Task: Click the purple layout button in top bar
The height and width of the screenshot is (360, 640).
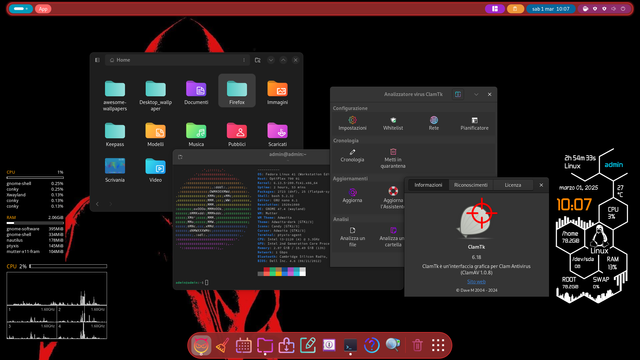Action: (x=495, y=9)
